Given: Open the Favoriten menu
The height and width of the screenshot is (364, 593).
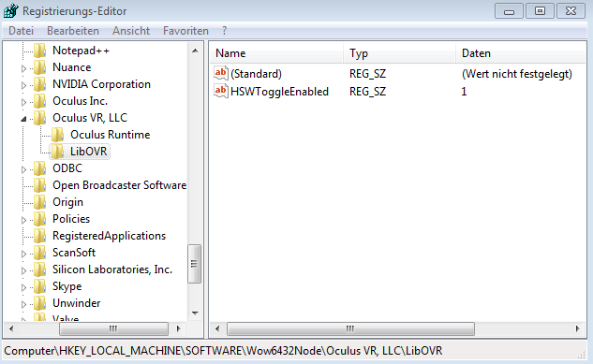Looking at the screenshot, I should [185, 31].
